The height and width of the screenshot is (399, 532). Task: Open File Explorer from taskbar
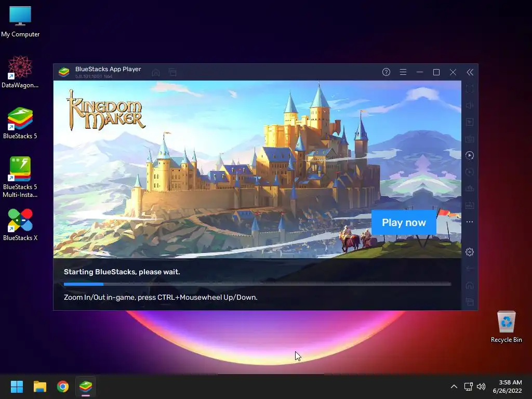pyautogui.click(x=39, y=387)
